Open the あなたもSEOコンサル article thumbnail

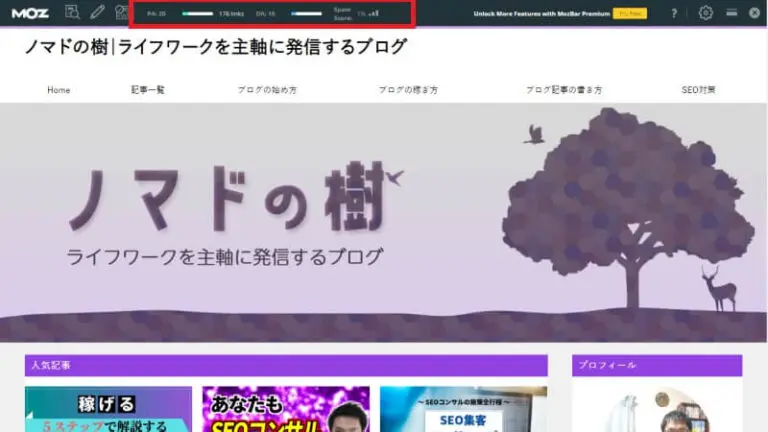click(285, 410)
